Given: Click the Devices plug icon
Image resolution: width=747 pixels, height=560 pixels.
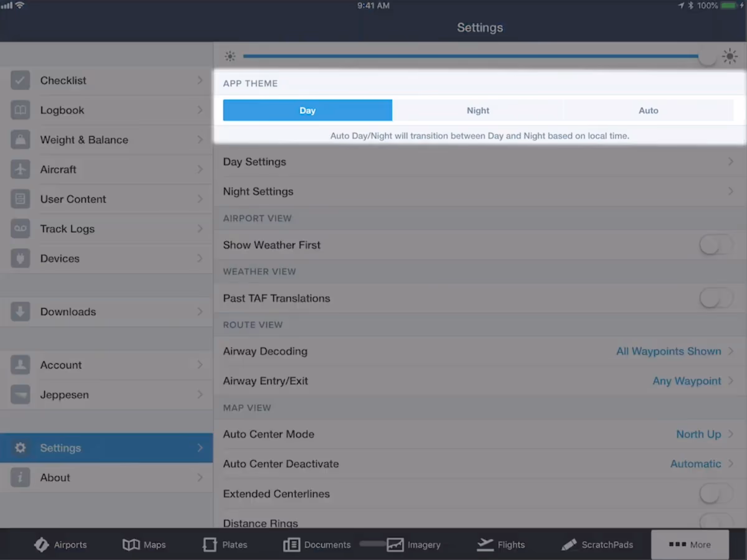Looking at the screenshot, I should coord(20,258).
